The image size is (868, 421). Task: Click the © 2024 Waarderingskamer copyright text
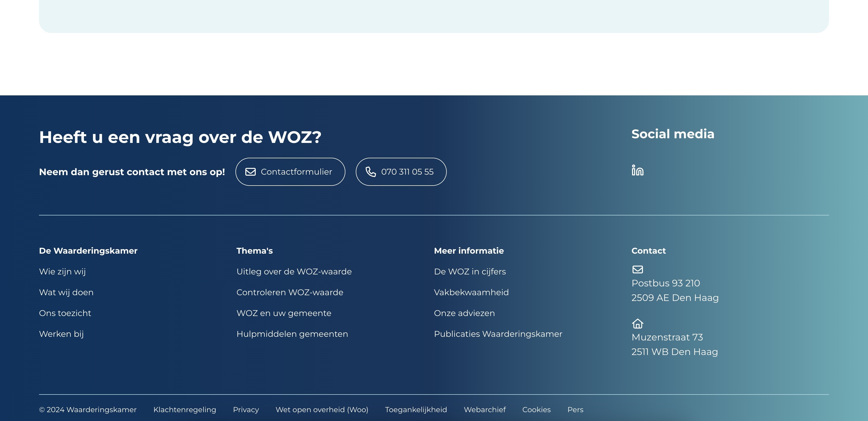88,410
